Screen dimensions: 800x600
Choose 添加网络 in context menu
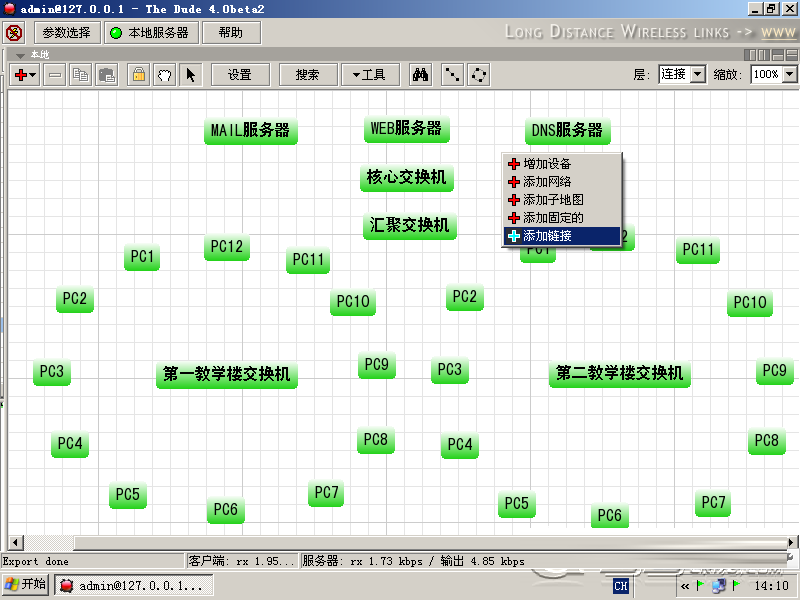point(562,182)
